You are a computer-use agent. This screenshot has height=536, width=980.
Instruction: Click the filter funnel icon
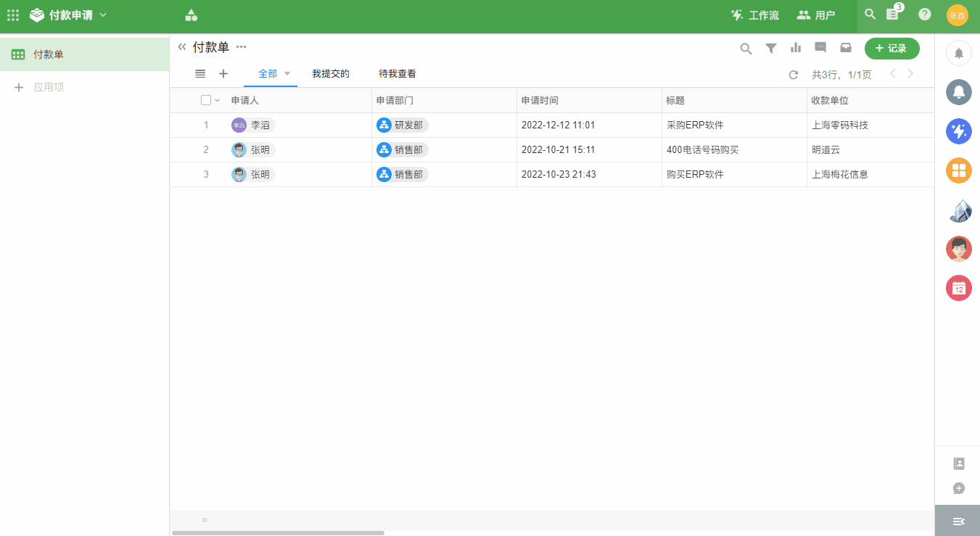(x=771, y=49)
